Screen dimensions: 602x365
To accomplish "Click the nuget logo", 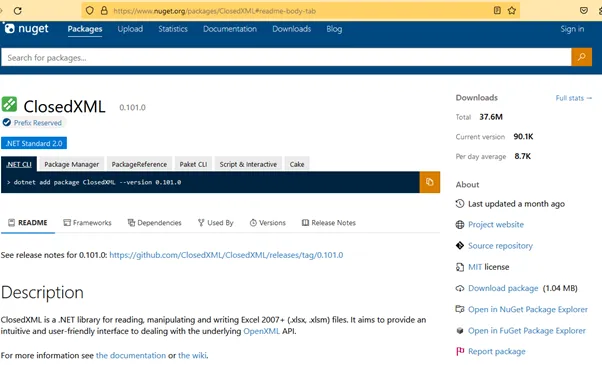I will pyautogui.click(x=26, y=28).
